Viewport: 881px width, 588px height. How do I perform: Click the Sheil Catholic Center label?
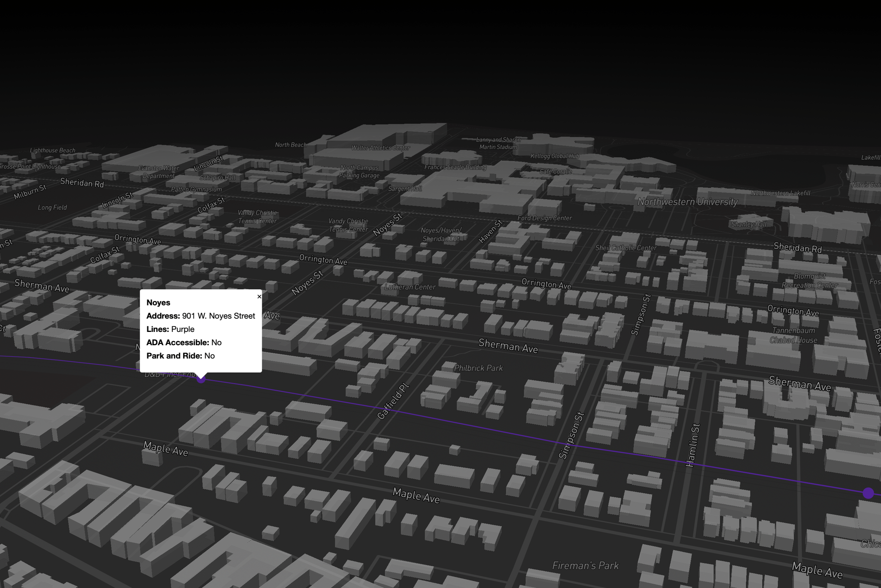[x=625, y=248]
